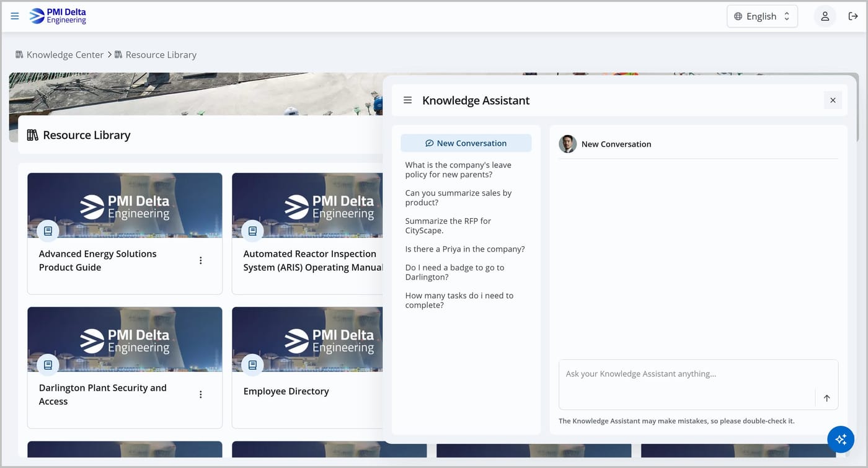
Task: Click the PMI Delta Engineering logo
Action: [58, 16]
